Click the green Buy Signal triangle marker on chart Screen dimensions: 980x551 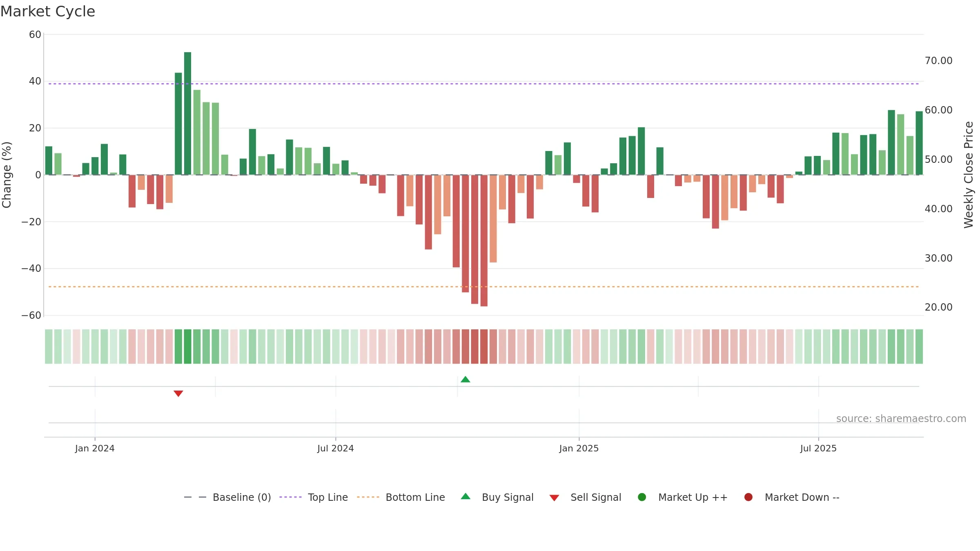(x=465, y=380)
